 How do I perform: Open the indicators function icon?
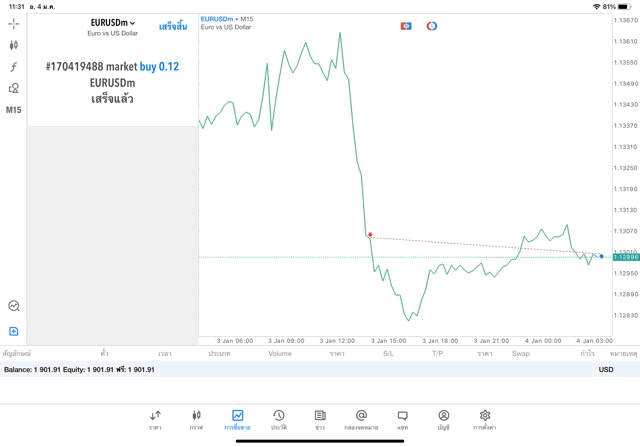coord(14,67)
